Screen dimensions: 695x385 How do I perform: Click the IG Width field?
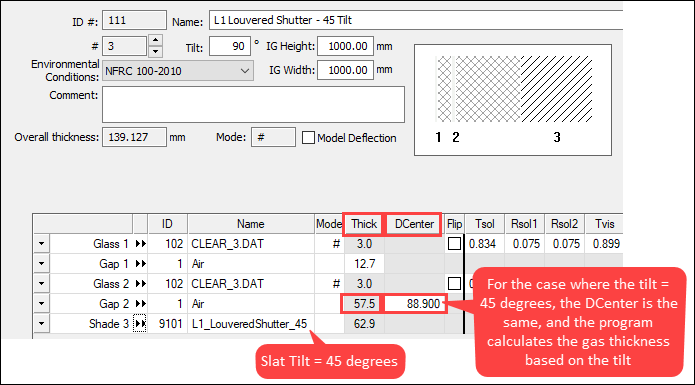coord(345,70)
